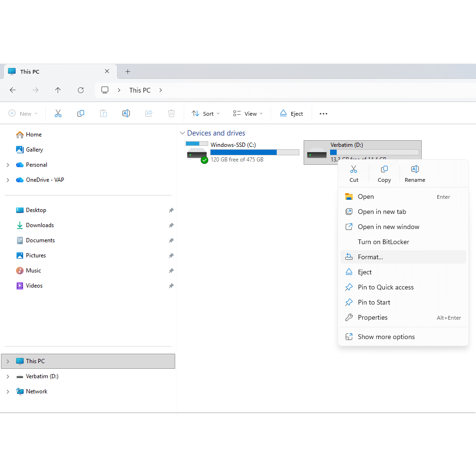Select the Windows-SSD (C:) drive
Viewport: 476px width, 476px height.
point(242,153)
